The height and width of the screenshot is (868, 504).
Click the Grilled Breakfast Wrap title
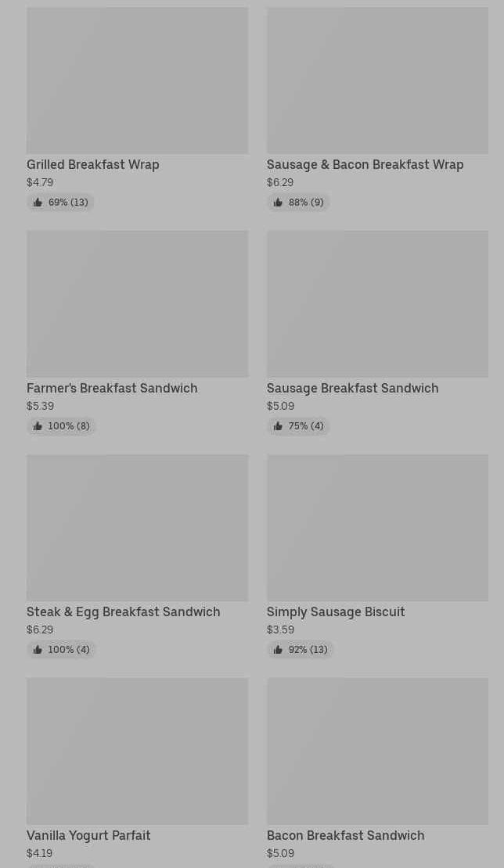[93, 165]
